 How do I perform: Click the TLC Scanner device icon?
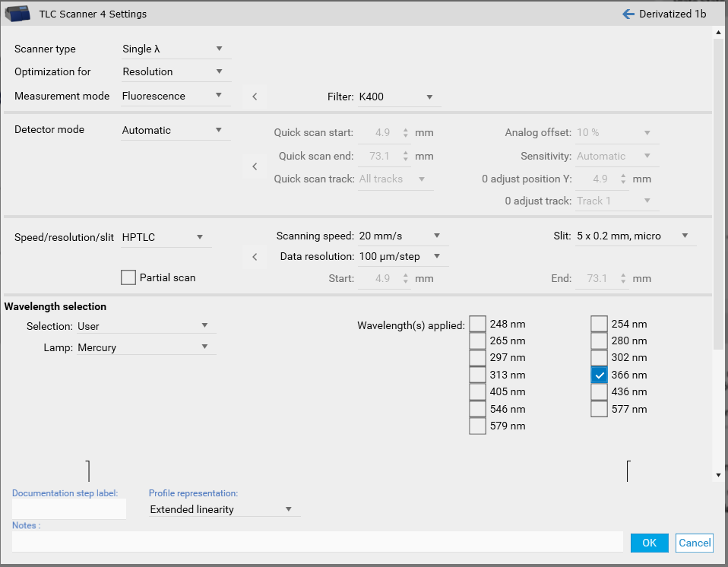point(19,13)
